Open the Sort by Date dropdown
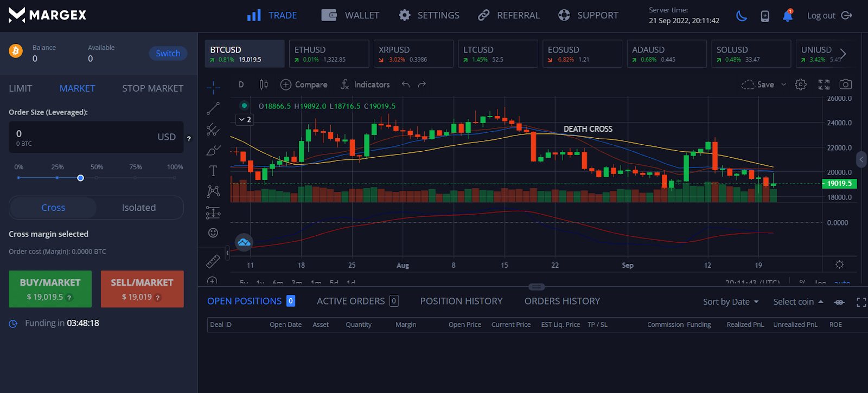The width and height of the screenshot is (868, 393). point(730,302)
